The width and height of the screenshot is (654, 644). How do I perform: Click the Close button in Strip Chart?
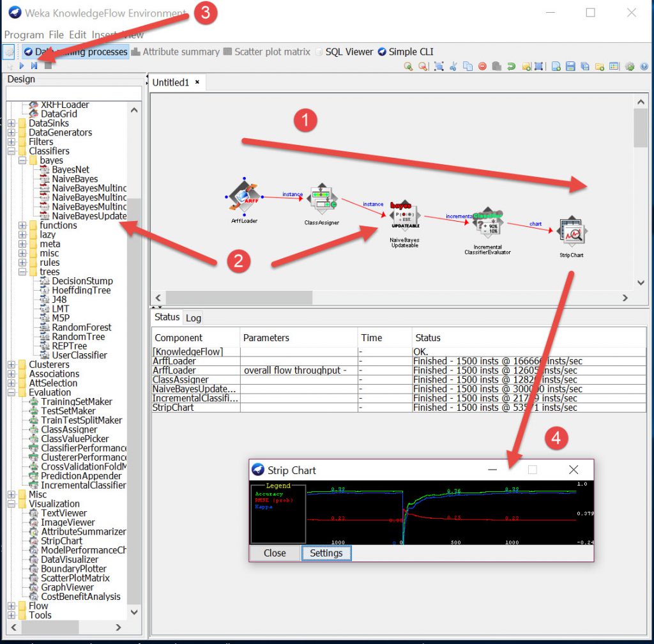click(275, 553)
